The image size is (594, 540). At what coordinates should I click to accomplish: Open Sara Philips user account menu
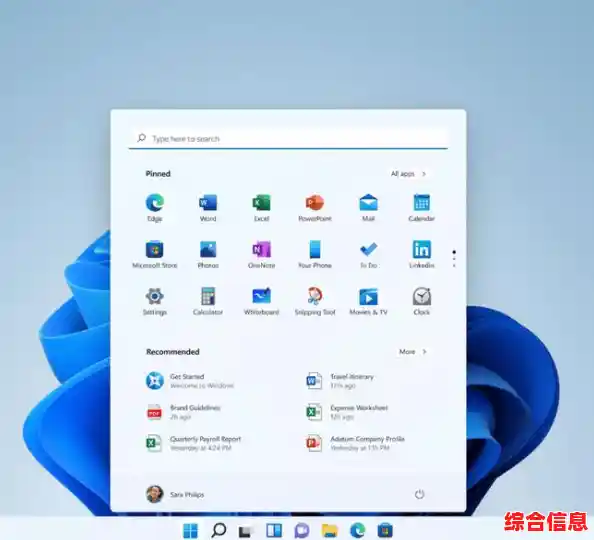coord(175,494)
